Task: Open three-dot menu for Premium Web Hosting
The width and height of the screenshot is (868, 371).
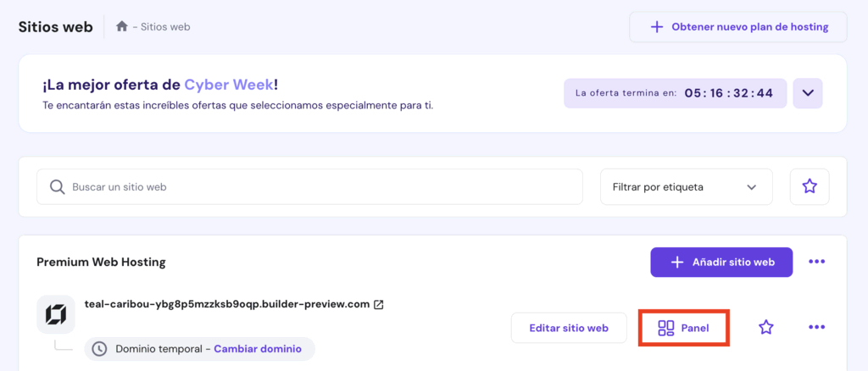Action: tap(816, 263)
